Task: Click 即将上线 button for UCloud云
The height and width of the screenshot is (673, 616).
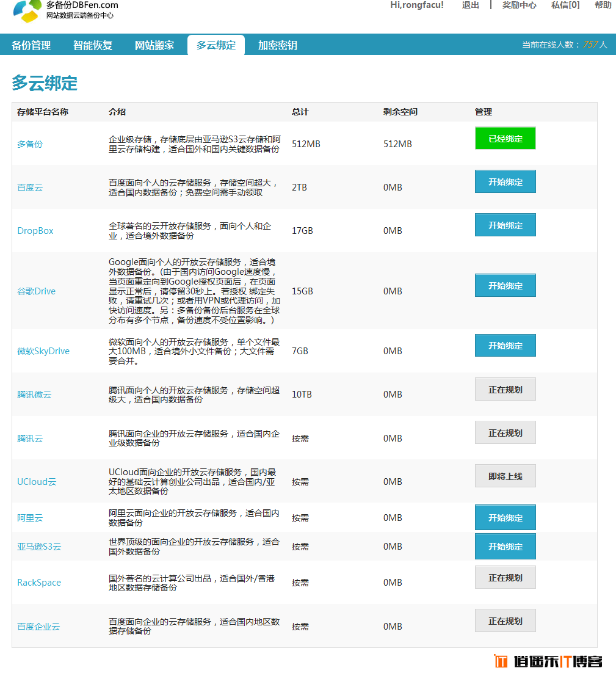Action: (505, 476)
